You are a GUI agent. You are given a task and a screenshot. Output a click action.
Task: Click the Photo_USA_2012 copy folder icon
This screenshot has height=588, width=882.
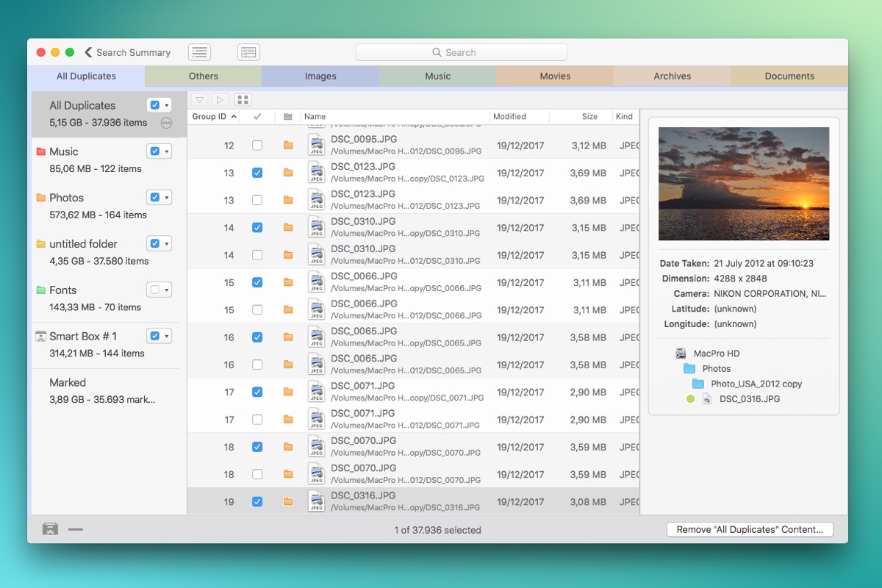click(x=698, y=384)
